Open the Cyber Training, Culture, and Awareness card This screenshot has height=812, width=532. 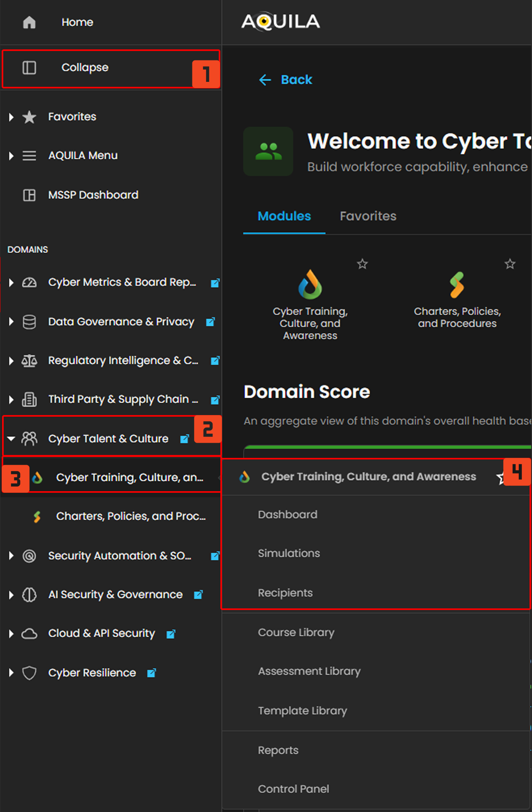coord(310,304)
